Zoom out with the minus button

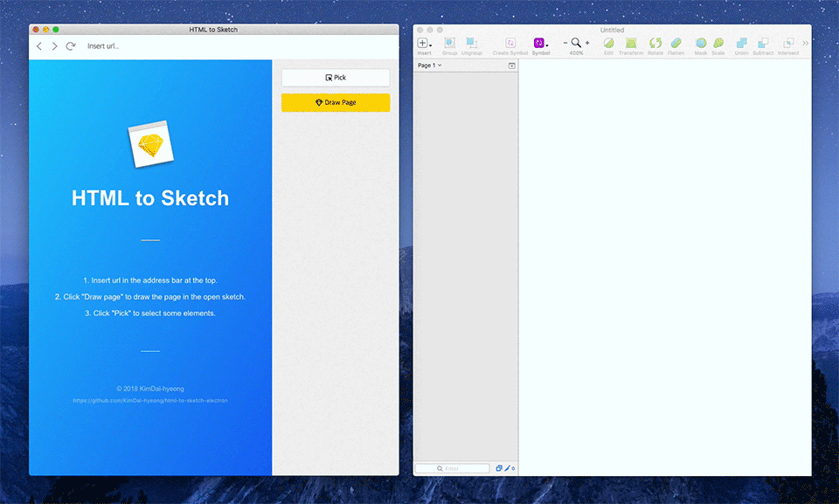[x=565, y=43]
